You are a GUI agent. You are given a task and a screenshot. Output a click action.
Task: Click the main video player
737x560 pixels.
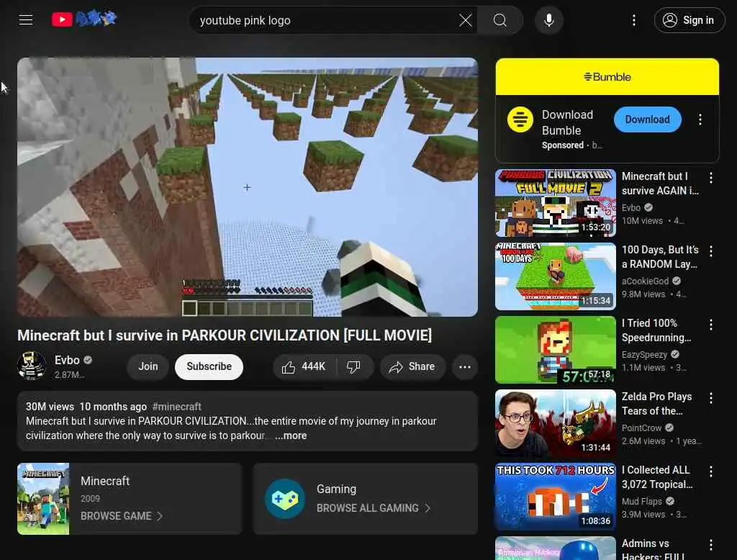tap(248, 187)
